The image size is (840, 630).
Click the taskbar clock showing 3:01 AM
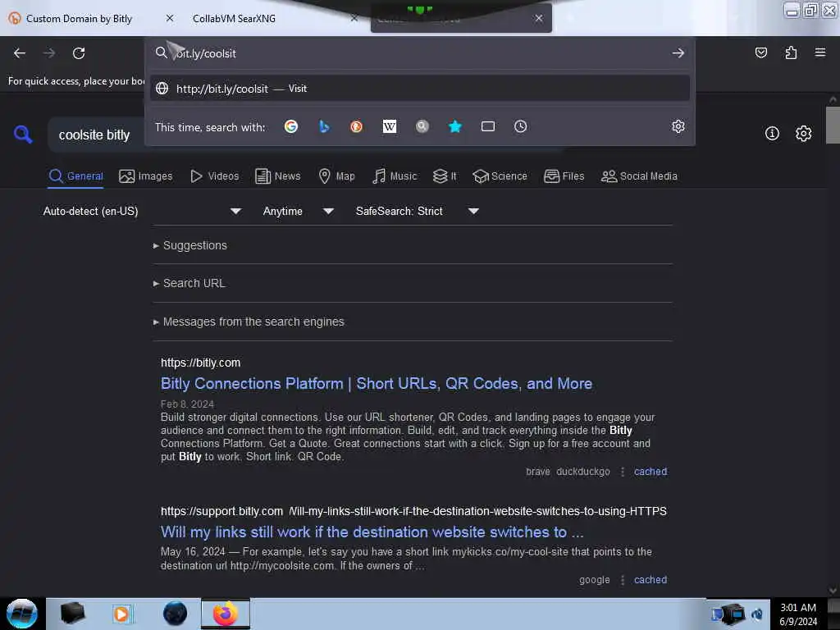[797, 614]
